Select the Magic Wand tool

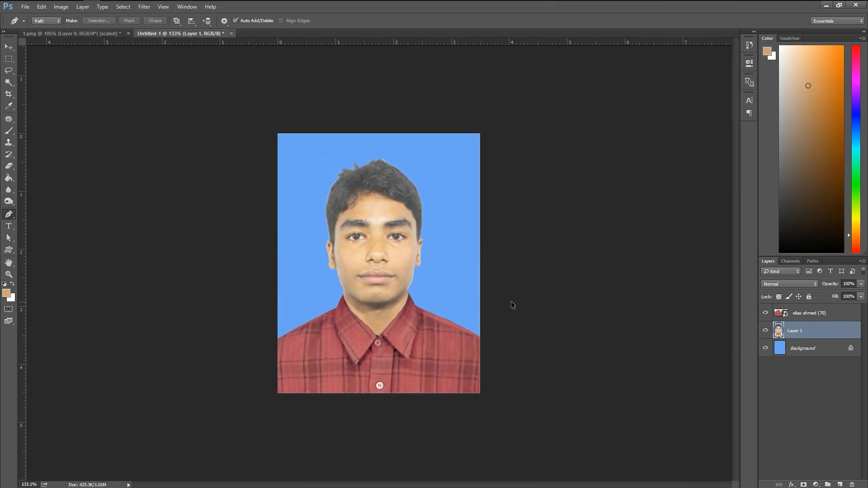[9, 82]
